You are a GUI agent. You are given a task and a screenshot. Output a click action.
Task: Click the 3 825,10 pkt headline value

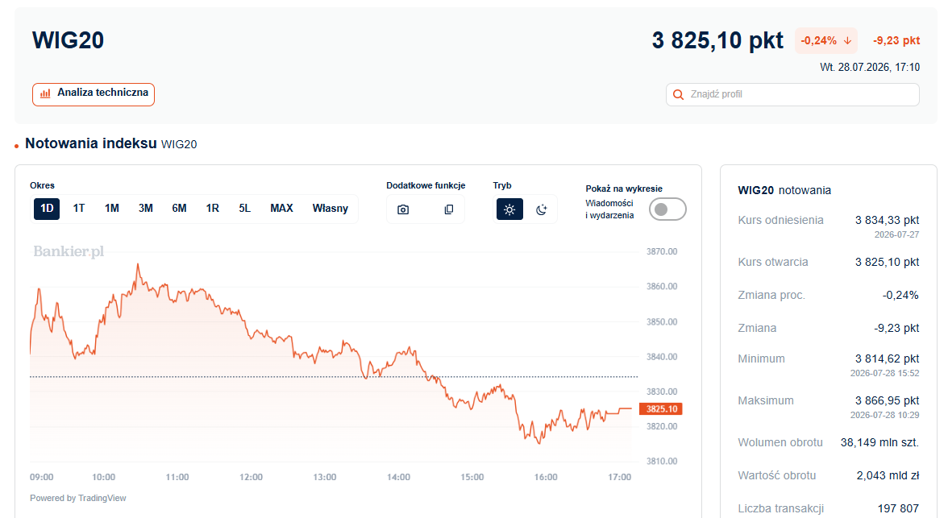[718, 40]
